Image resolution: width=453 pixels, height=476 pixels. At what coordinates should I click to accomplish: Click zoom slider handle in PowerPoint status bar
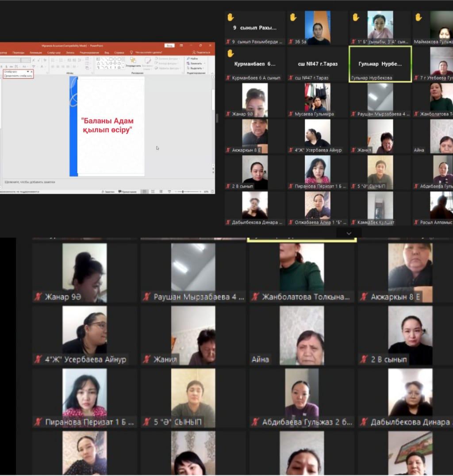[183, 192]
